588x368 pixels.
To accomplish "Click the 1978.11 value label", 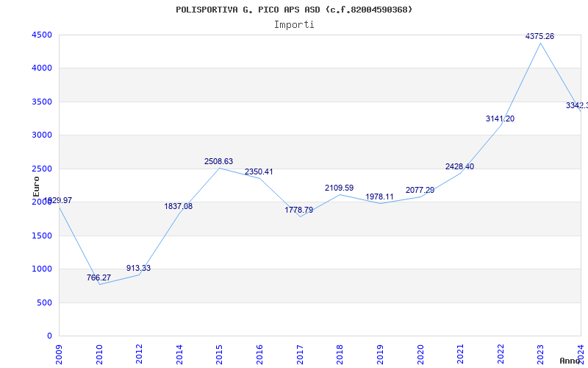I will click(x=380, y=197).
